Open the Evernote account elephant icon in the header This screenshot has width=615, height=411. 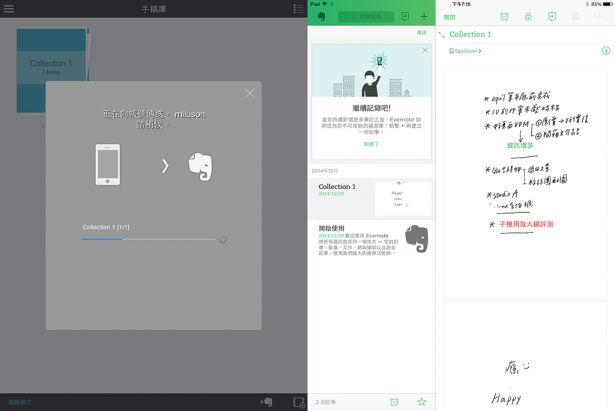[x=321, y=16]
